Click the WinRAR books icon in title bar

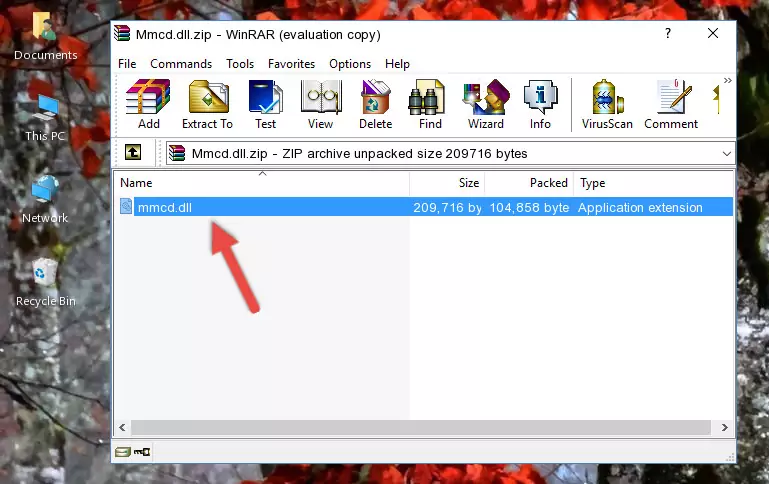coord(122,34)
